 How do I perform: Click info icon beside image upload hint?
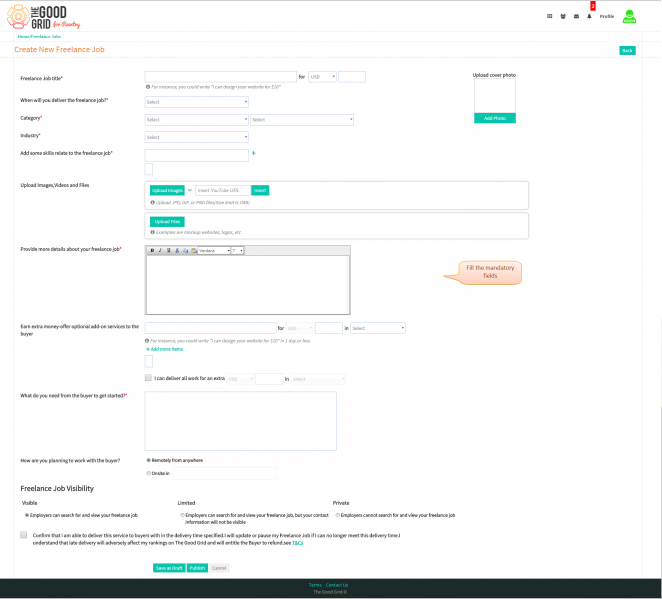(152, 202)
